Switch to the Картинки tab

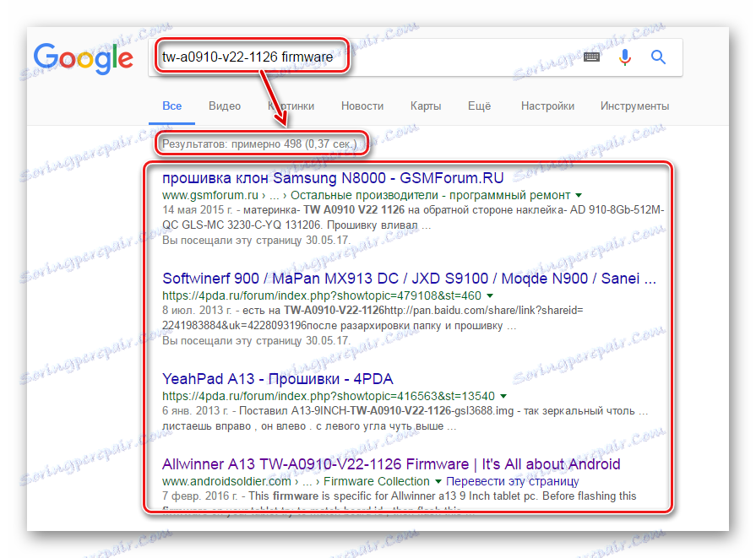click(x=291, y=106)
